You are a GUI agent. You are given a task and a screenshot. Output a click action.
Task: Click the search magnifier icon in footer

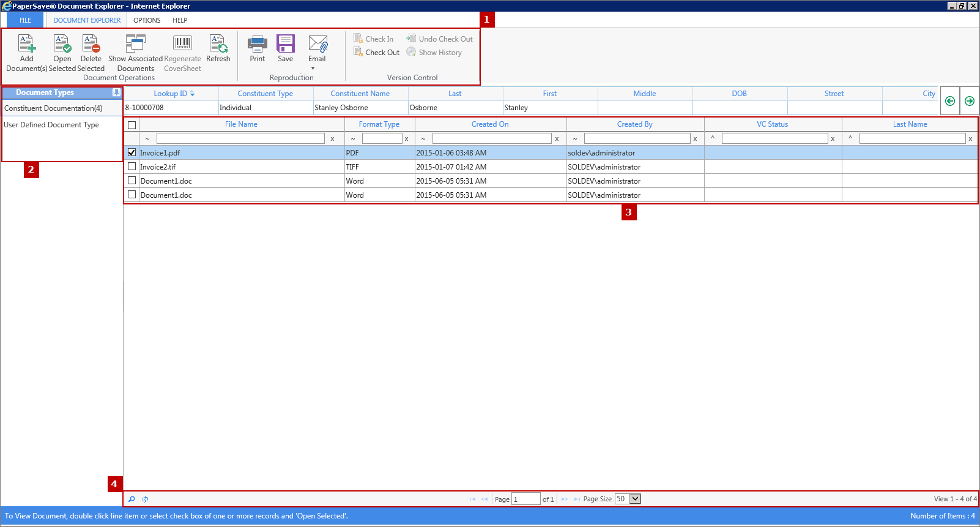pos(132,499)
